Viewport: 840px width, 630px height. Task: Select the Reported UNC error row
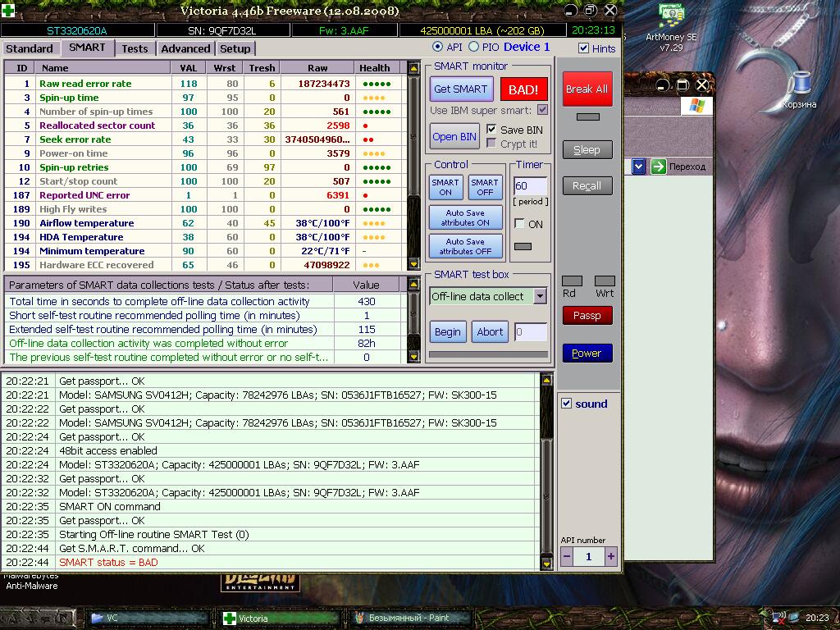pos(204,195)
